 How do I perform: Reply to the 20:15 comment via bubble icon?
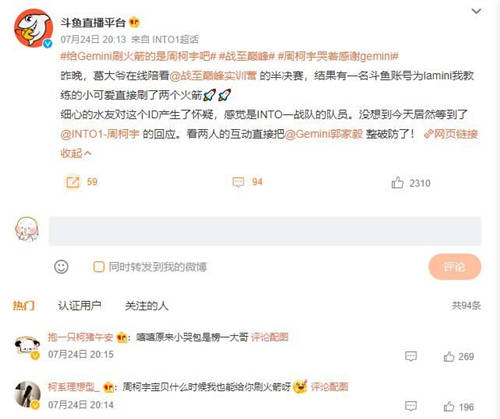pos(411,357)
